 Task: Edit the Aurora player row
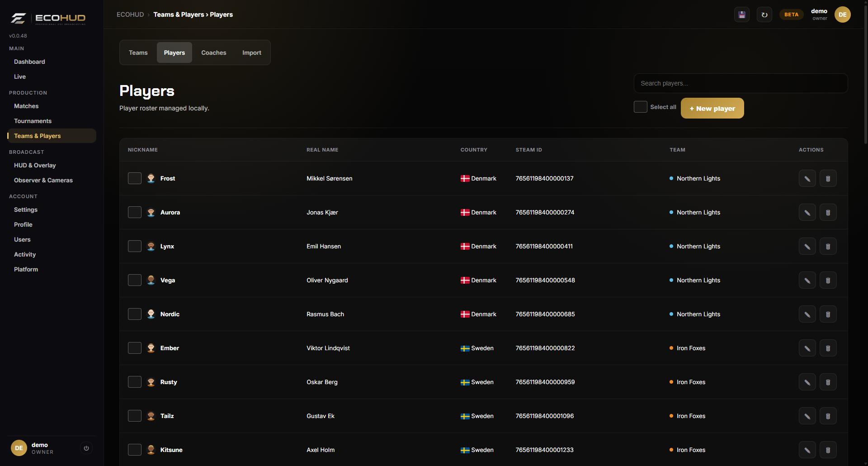[x=807, y=212]
